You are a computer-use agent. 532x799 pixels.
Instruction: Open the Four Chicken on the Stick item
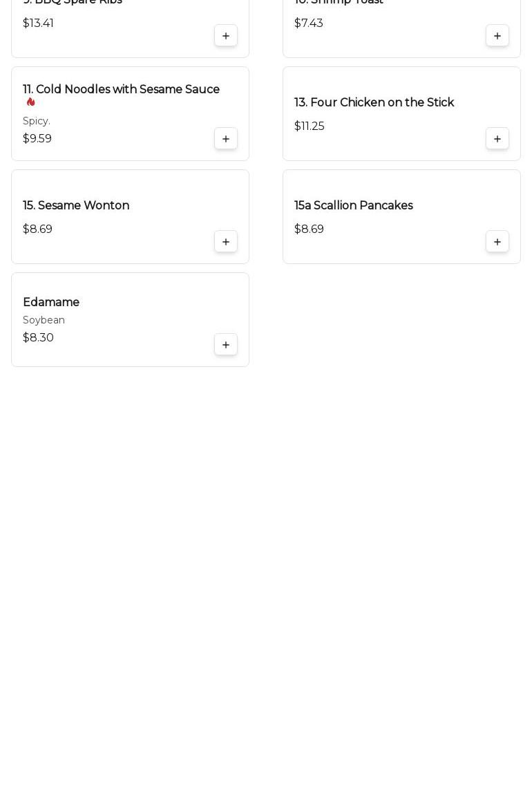374,102
